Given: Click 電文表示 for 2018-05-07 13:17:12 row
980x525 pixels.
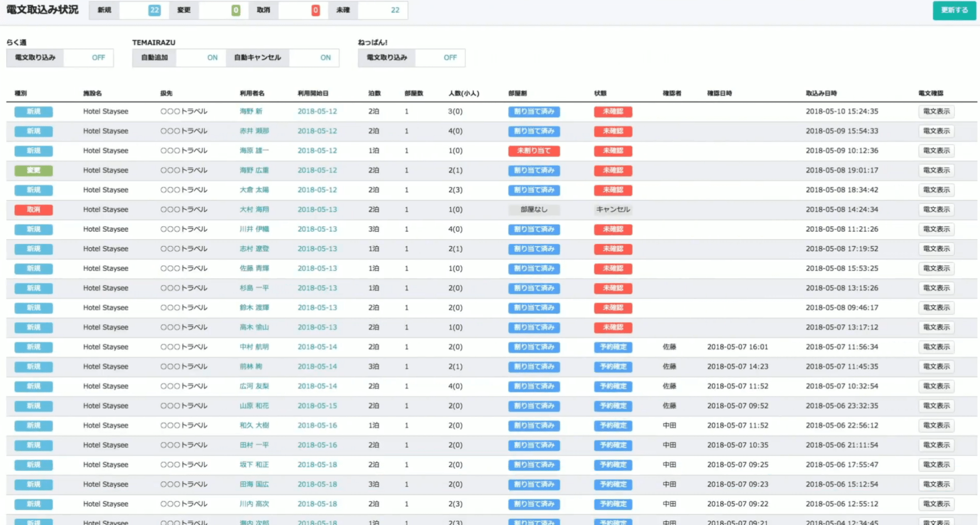Looking at the screenshot, I should pyautogui.click(x=936, y=327).
